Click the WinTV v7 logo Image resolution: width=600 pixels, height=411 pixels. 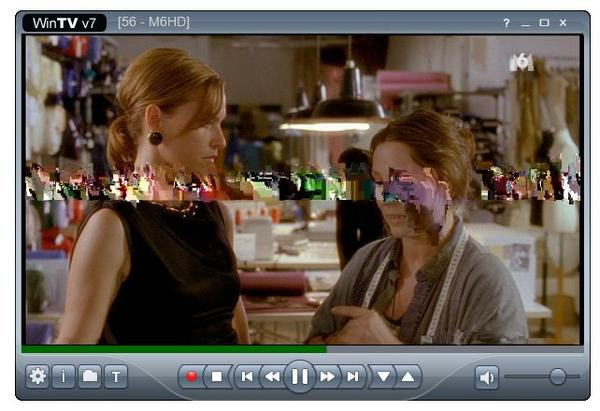click(64, 23)
